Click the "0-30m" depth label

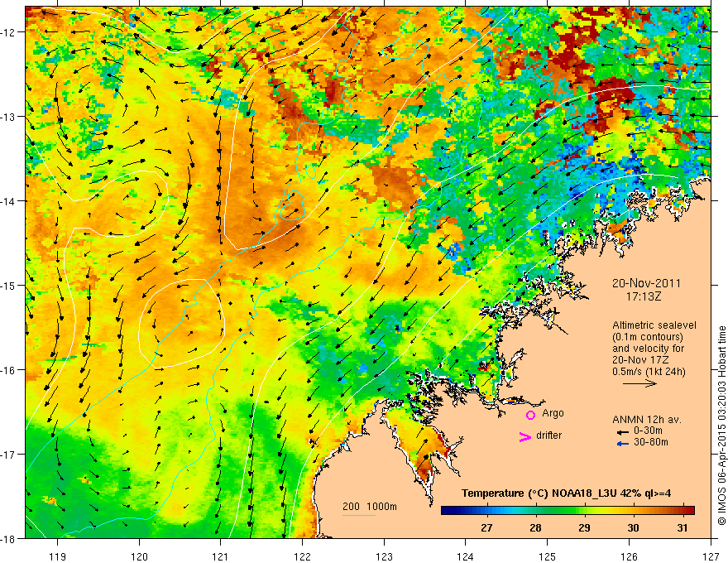[x=648, y=431]
